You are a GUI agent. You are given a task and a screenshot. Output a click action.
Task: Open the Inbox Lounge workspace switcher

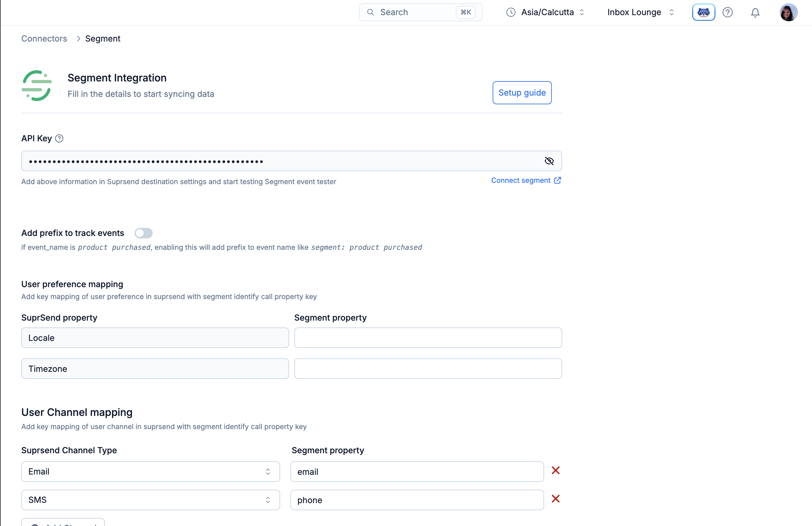coord(640,12)
